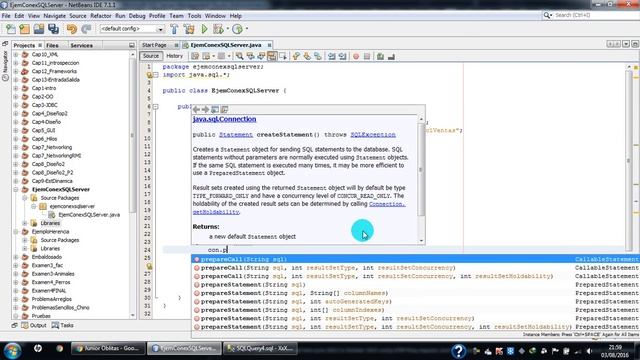Viewport: 640px width, 360px height.
Task: Click the Redo arrow icon
Action: coord(86,29)
